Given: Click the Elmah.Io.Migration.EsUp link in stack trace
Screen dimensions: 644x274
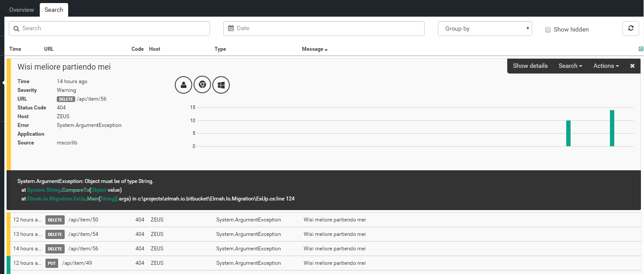Looking at the screenshot, I should click(x=56, y=199).
